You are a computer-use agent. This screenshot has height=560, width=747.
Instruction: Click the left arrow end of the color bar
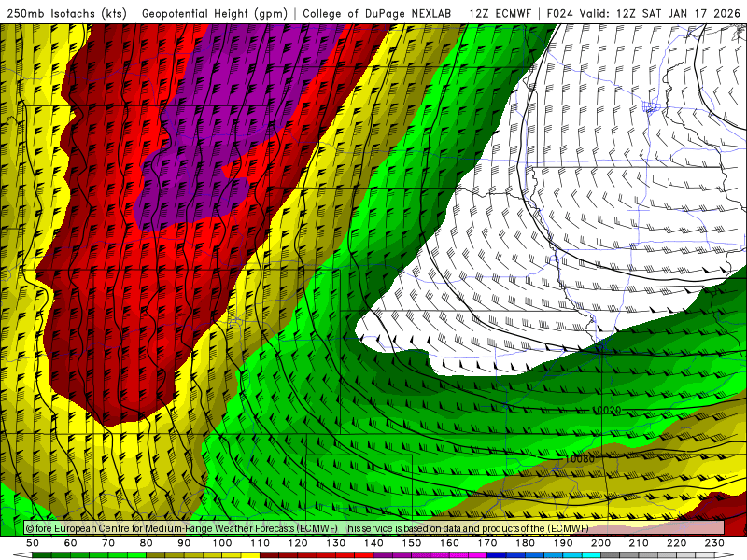22,555
